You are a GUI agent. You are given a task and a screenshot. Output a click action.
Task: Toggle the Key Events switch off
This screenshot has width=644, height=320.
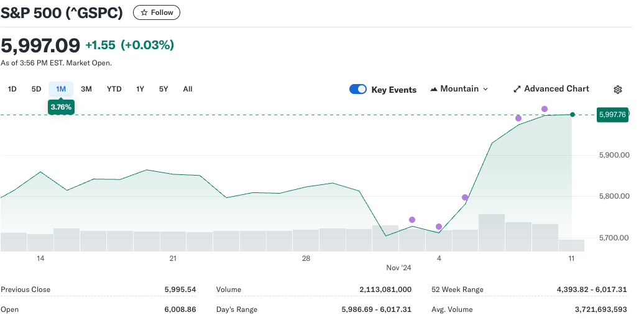[x=358, y=89]
